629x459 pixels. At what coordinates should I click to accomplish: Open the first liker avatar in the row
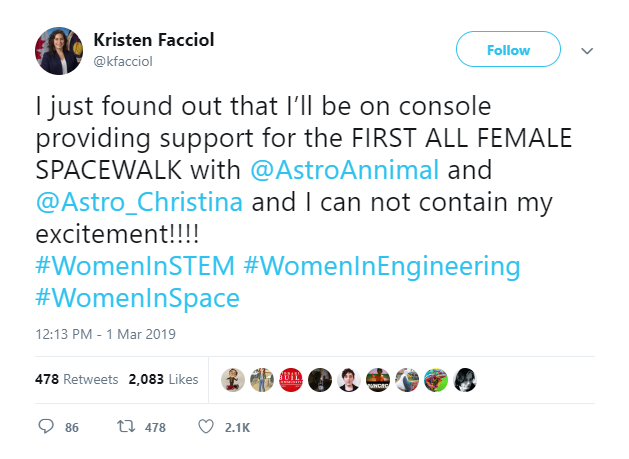point(232,380)
